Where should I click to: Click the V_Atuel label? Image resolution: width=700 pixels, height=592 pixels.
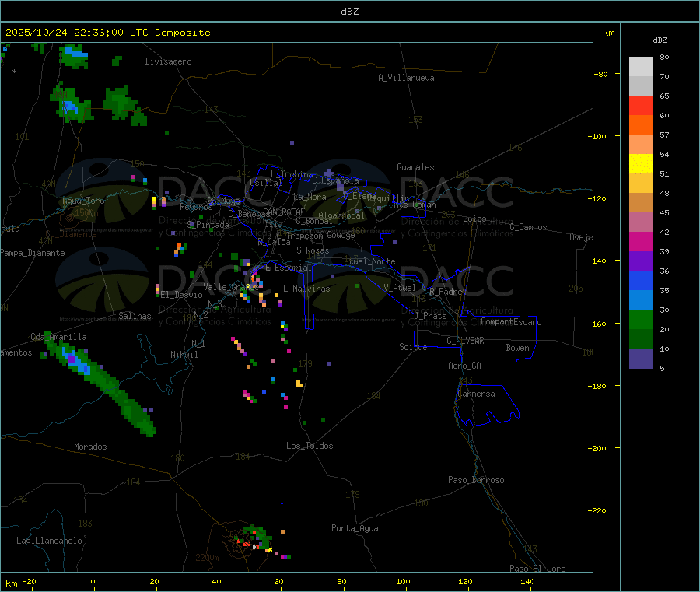point(400,288)
